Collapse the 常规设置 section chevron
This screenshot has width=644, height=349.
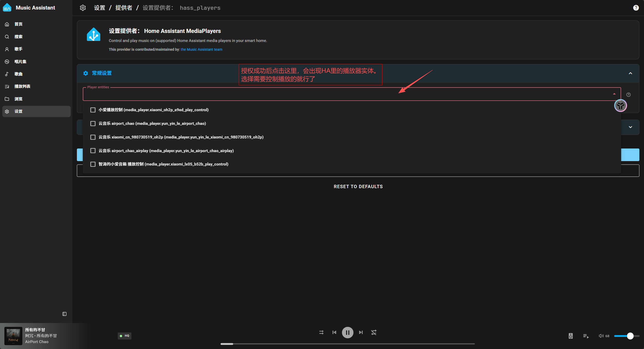pyautogui.click(x=630, y=73)
